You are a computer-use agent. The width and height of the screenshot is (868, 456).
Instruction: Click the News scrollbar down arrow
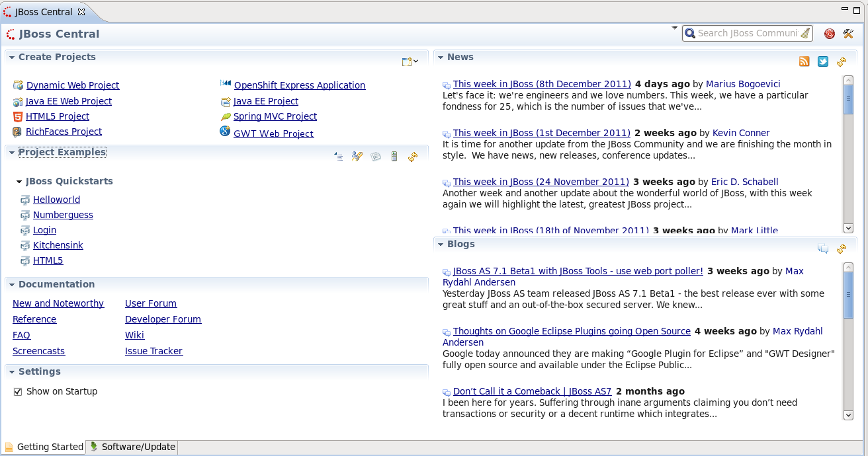848,228
